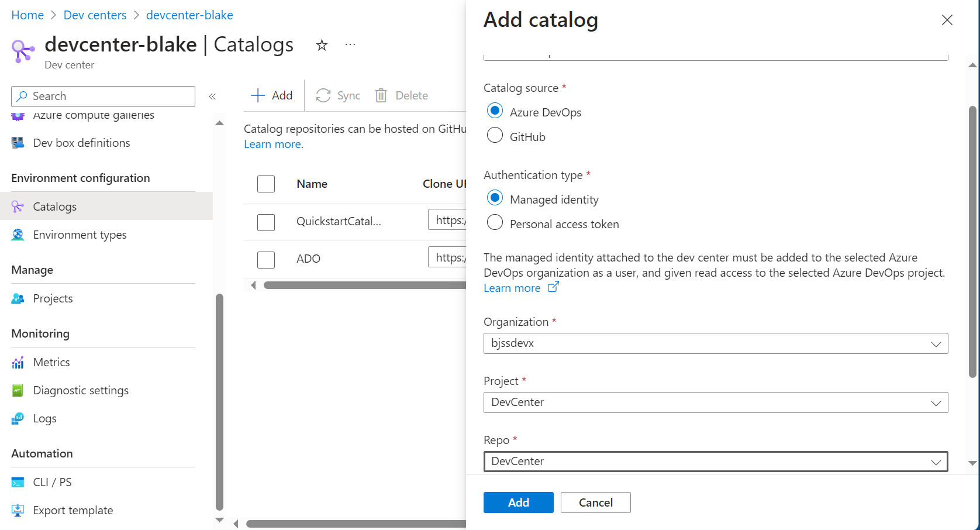Choose Managed identity authentication
Image resolution: width=980 pixels, height=530 pixels.
495,198
